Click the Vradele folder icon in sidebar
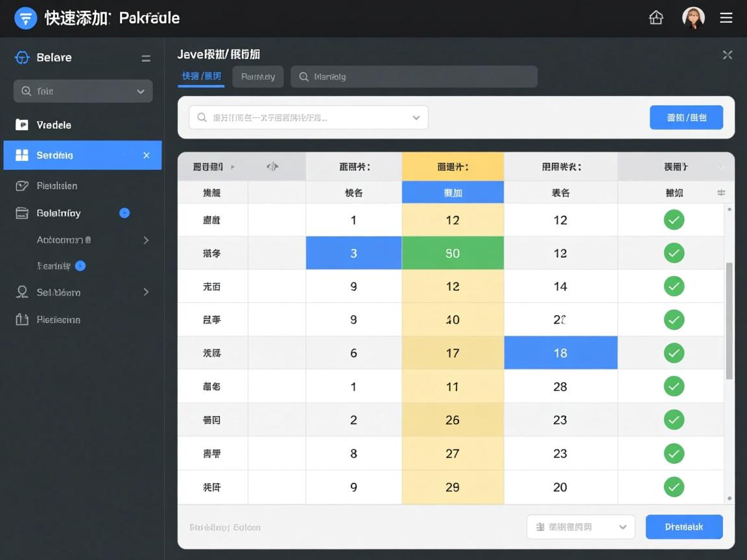Screen dimensions: 747x560 tap(22, 125)
